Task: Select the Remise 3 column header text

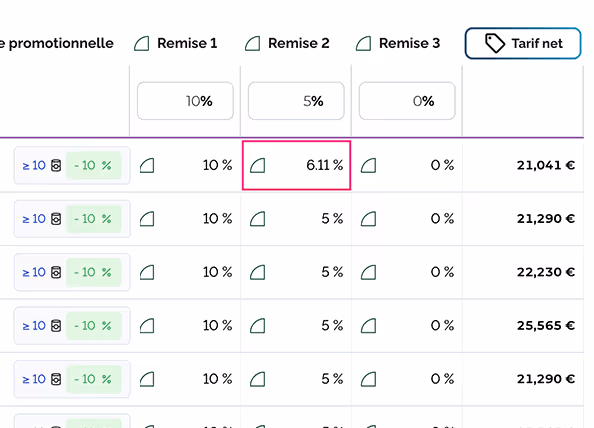Action: (410, 43)
